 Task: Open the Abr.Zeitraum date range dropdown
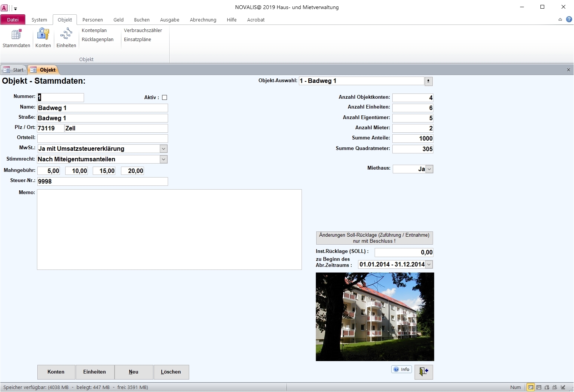coord(429,264)
